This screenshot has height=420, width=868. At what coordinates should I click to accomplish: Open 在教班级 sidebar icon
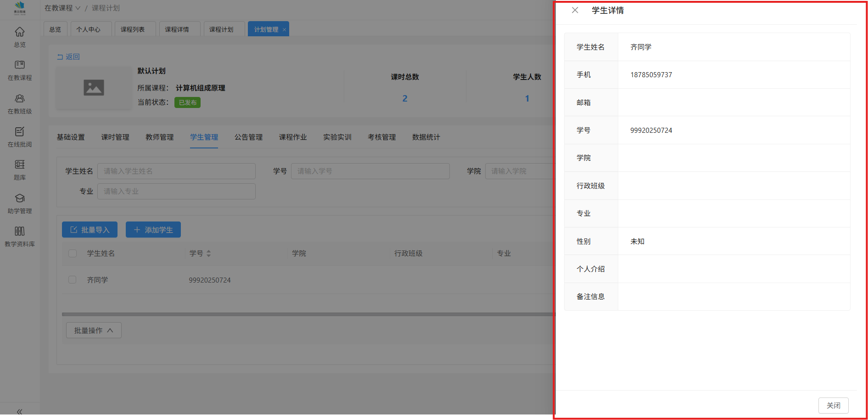19,99
